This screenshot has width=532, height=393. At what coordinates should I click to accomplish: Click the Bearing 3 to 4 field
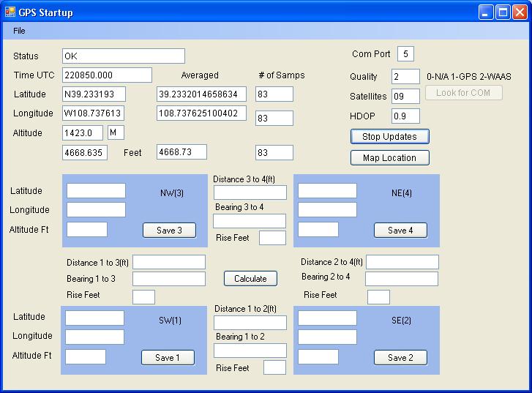pos(250,221)
